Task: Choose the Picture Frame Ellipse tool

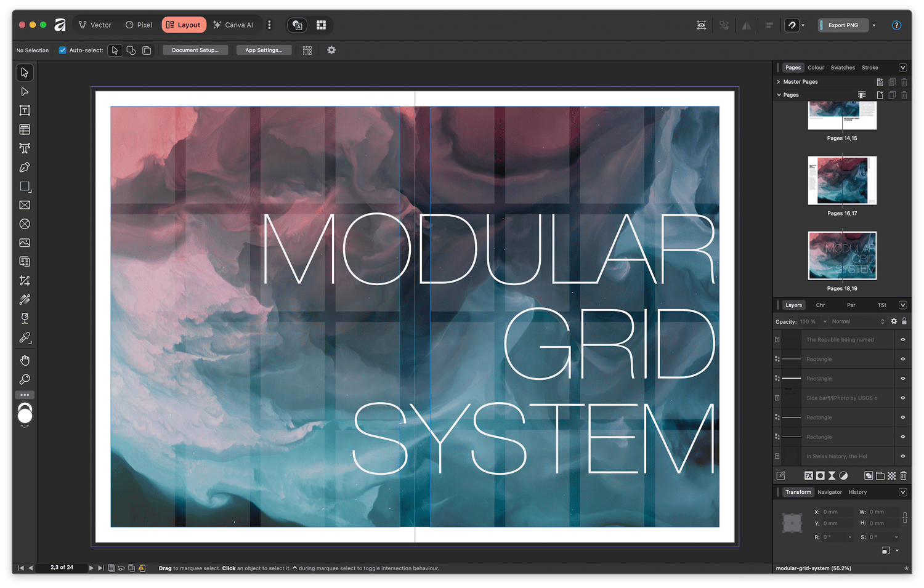Action: point(25,224)
